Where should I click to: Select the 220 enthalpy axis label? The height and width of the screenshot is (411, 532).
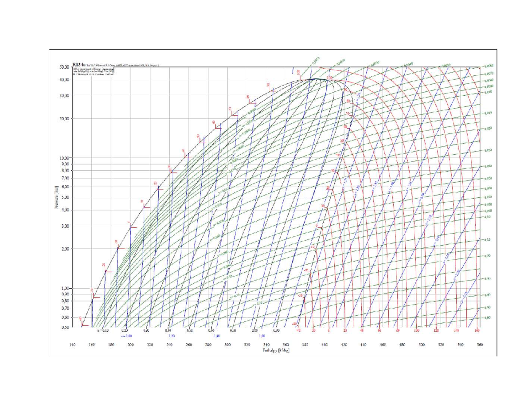point(150,344)
